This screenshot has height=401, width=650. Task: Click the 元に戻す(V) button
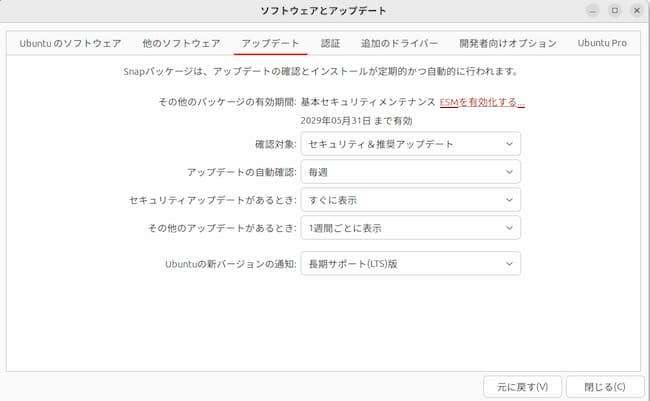point(522,387)
